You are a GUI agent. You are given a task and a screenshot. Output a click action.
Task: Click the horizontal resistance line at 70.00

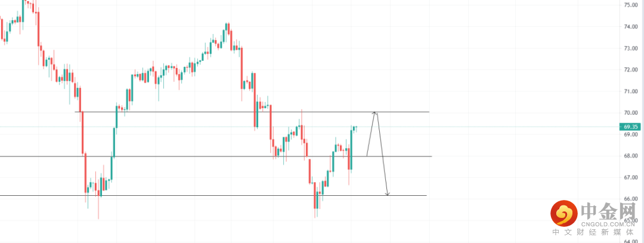click(179, 112)
